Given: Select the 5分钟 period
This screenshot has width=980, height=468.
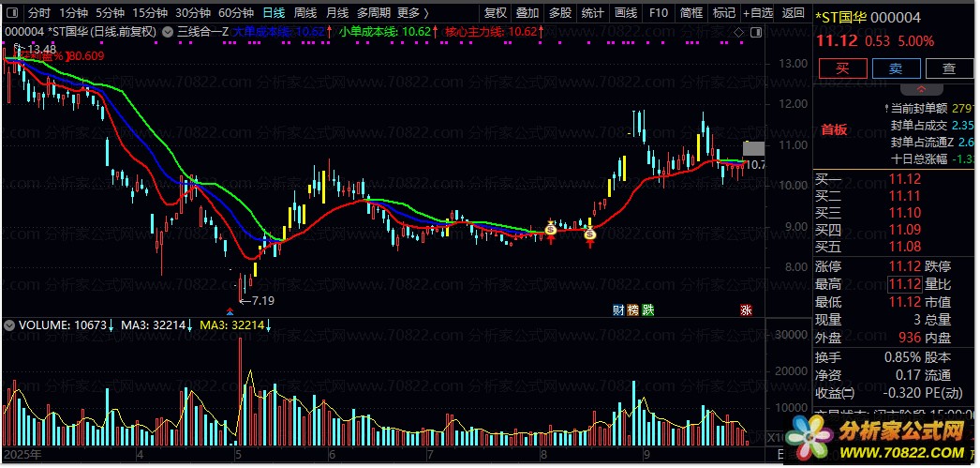Looking at the screenshot, I should (x=110, y=12).
